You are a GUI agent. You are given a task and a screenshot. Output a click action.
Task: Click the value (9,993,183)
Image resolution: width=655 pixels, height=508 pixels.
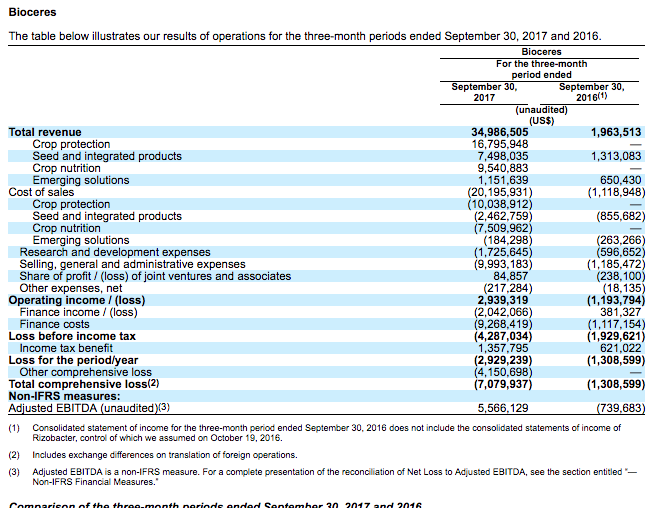click(503, 264)
